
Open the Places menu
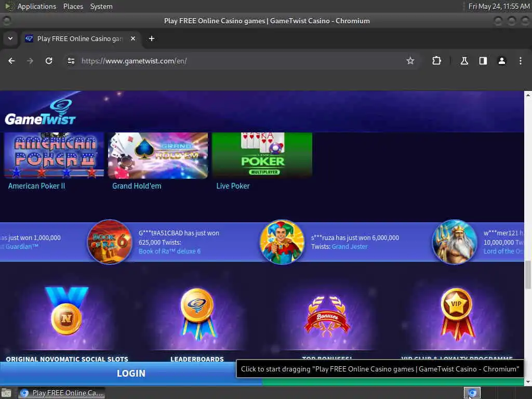coord(73,6)
